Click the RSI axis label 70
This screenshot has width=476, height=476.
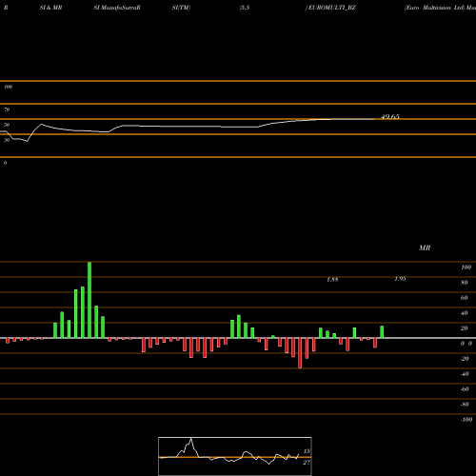click(7, 109)
